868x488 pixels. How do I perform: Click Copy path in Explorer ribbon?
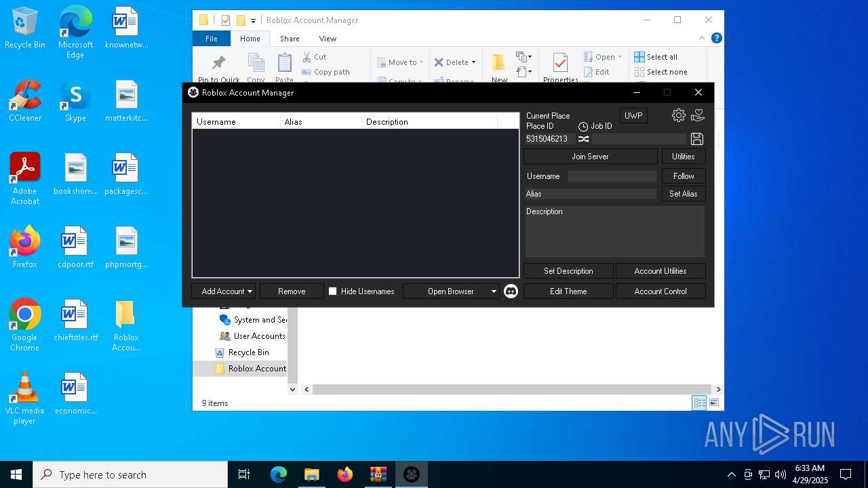click(325, 72)
